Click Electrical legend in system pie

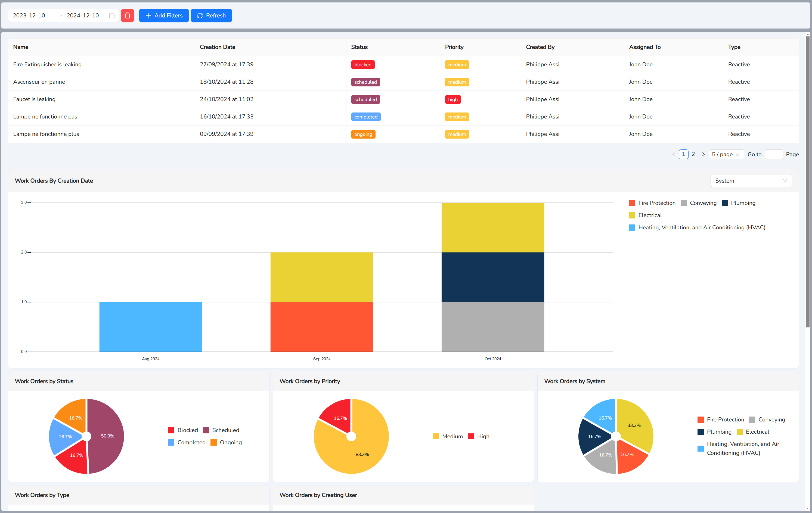pos(753,432)
